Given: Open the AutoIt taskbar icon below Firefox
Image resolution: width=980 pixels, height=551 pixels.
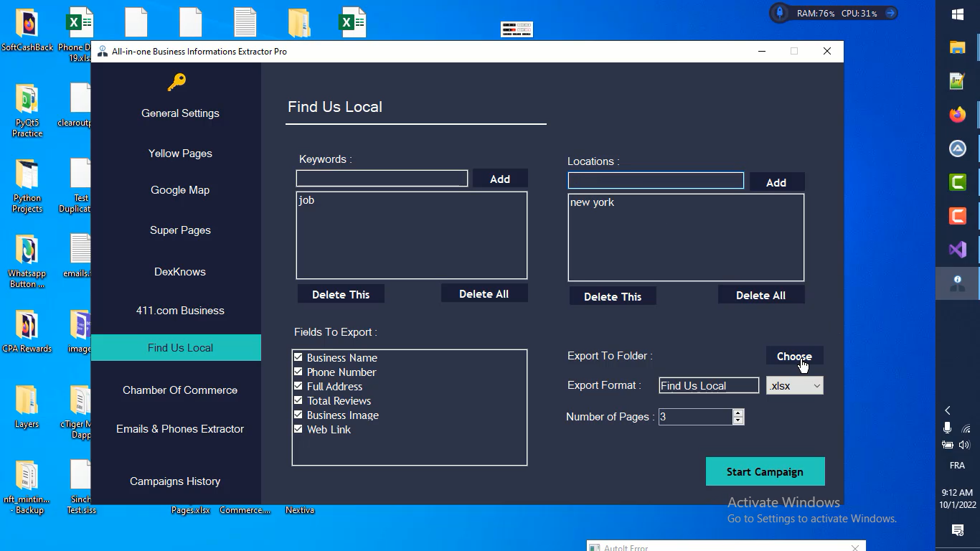Looking at the screenshot, I should (x=958, y=149).
